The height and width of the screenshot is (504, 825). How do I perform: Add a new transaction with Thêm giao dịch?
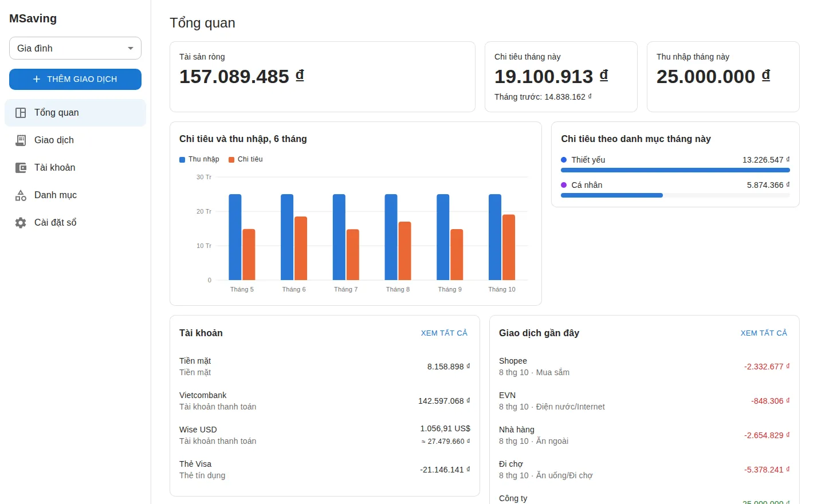tap(75, 79)
